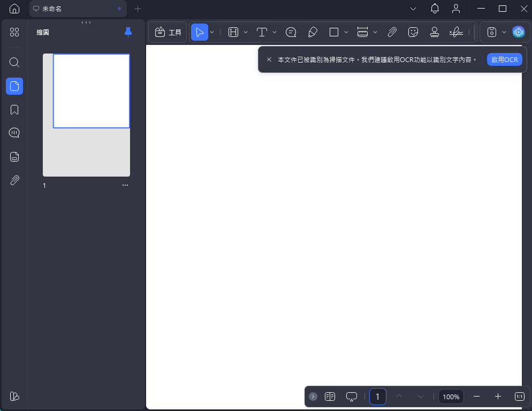Open the bookmarks panel in sidebar

point(14,110)
